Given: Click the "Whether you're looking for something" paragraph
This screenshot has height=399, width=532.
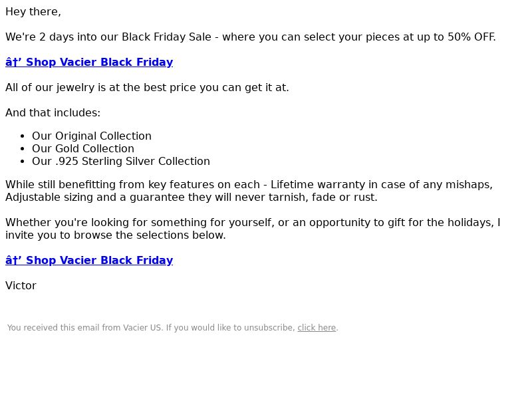Looking at the screenshot, I should click(253, 229).
